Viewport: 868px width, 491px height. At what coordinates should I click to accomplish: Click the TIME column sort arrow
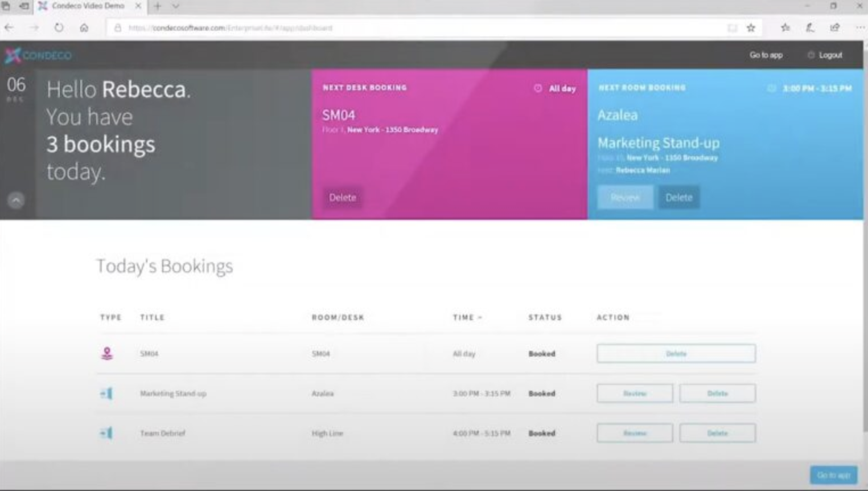pyautogui.click(x=479, y=318)
